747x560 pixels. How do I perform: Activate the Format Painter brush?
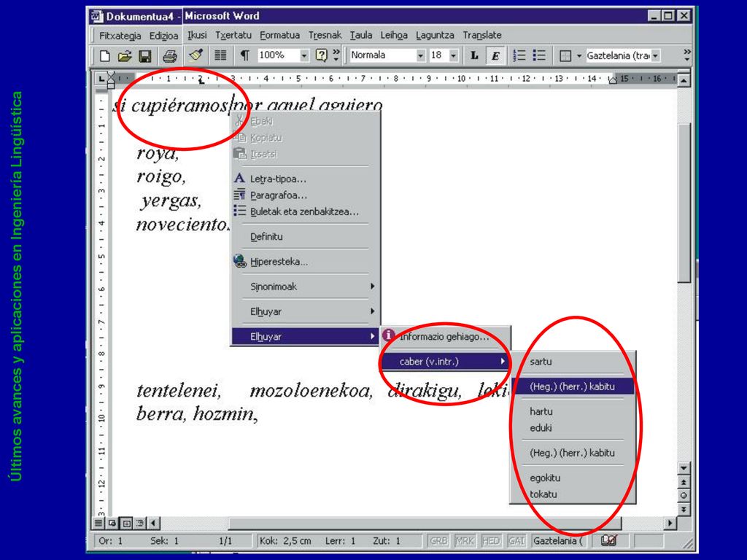(196, 55)
